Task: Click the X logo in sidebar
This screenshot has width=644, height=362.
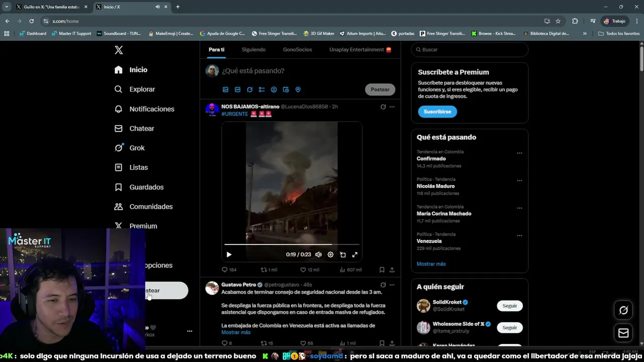Action: coord(119,50)
